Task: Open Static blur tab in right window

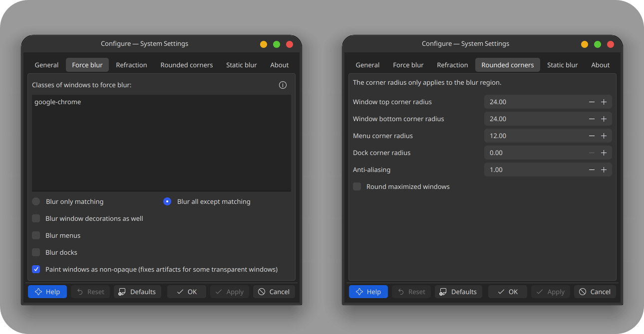Action: pyautogui.click(x=563, y=65)
